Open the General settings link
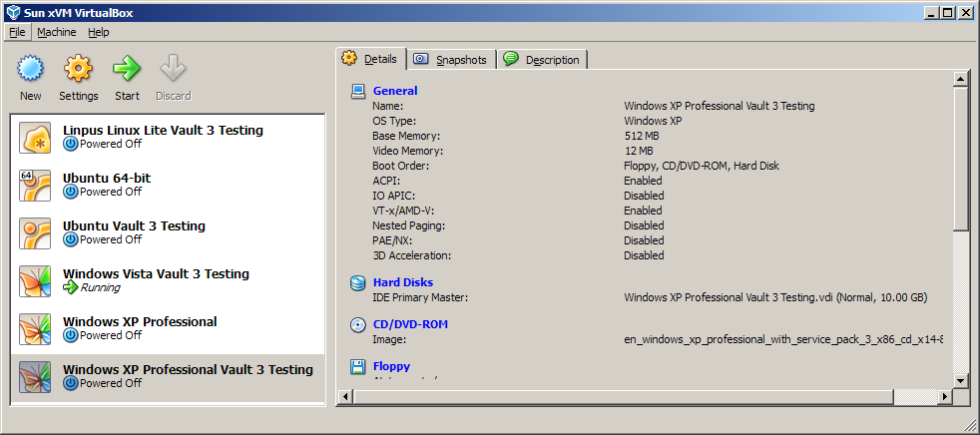The width and height of the screenshot is (980, 435). pyautogui.click(x=395, y=91)
